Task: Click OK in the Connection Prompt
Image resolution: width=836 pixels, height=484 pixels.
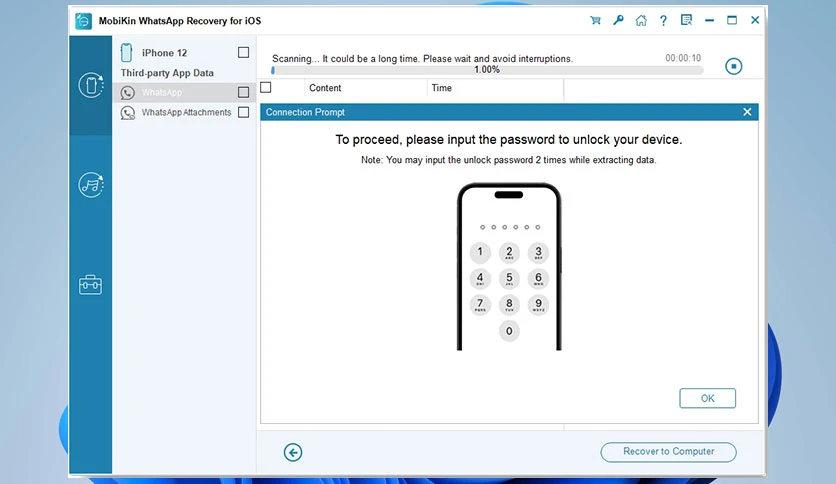Action: click(x=708, y=398)
